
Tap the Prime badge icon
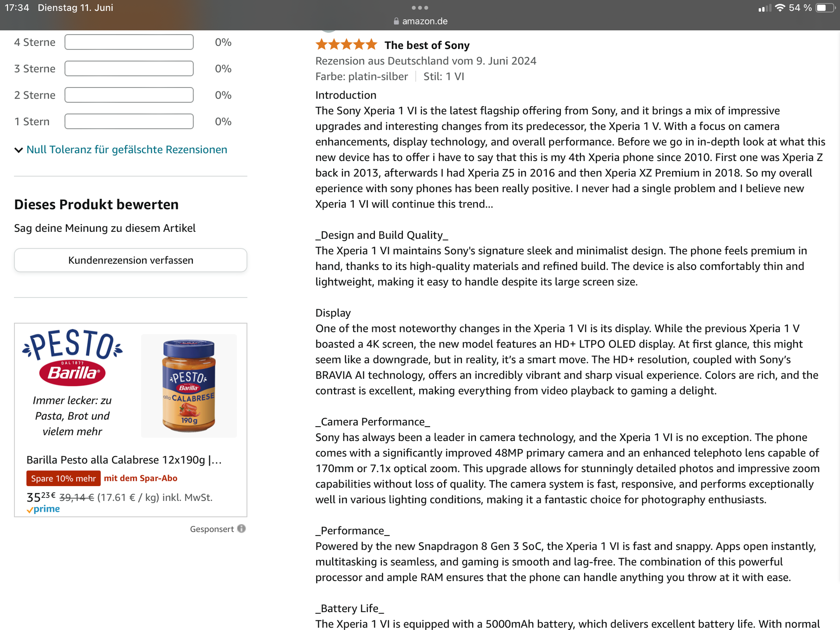(43, 509)
